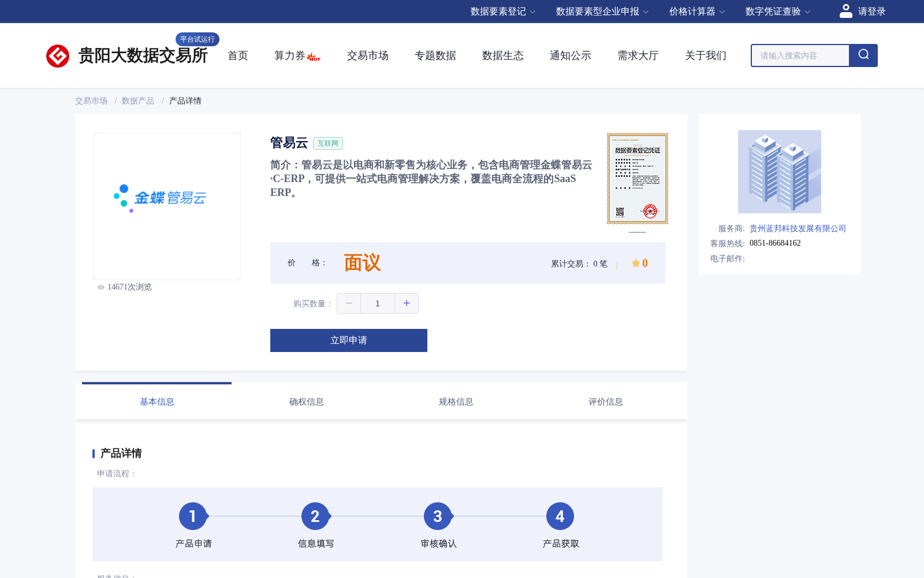Click the 请登录 link

[x=871, y=12]
